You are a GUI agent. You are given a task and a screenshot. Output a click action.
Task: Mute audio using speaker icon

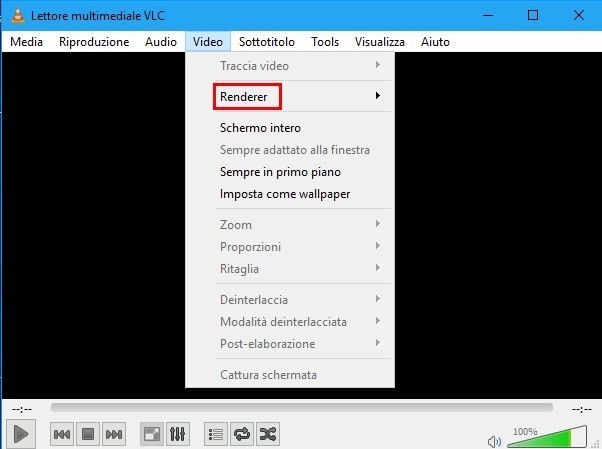494,440
